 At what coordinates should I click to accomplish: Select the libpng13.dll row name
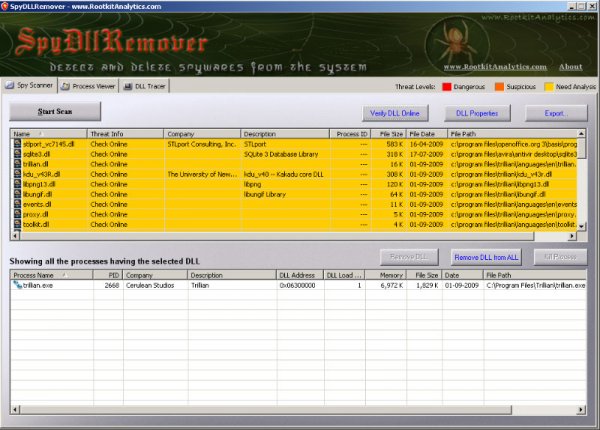tap(39, 184)
